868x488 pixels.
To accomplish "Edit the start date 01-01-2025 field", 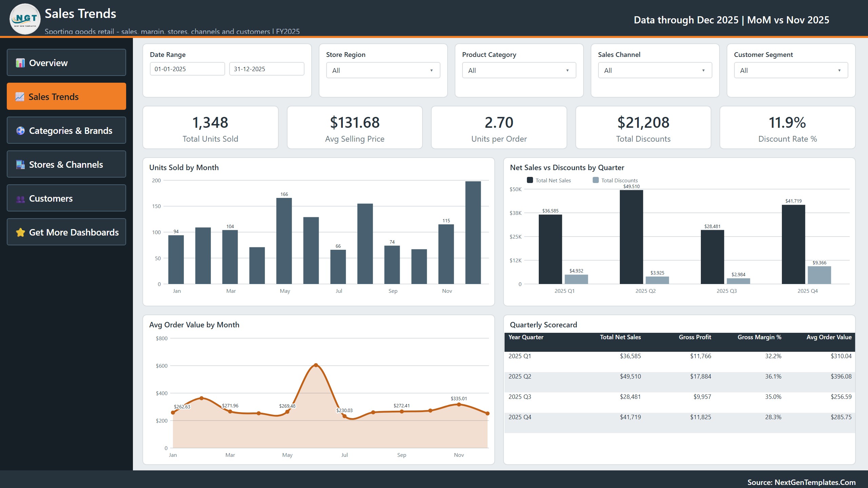I will [x=188, y=69].
